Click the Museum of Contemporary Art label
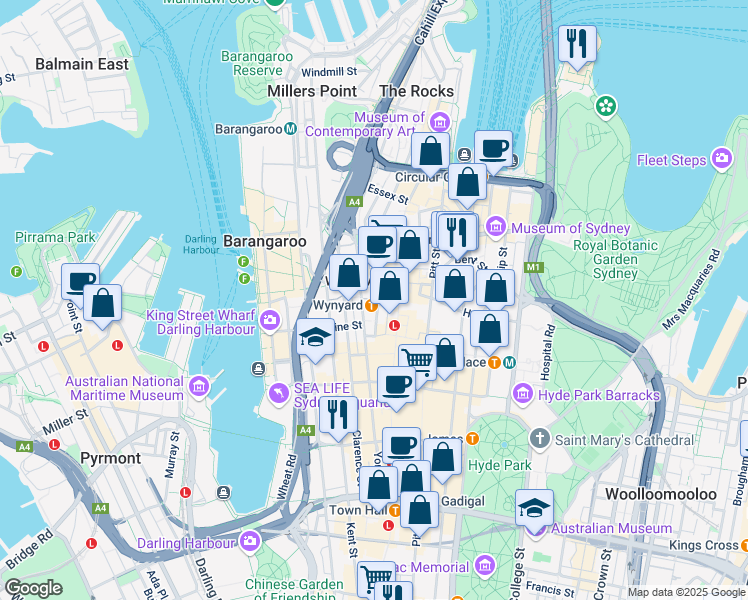This screenshot has width=748, height=600. [365, 124]
